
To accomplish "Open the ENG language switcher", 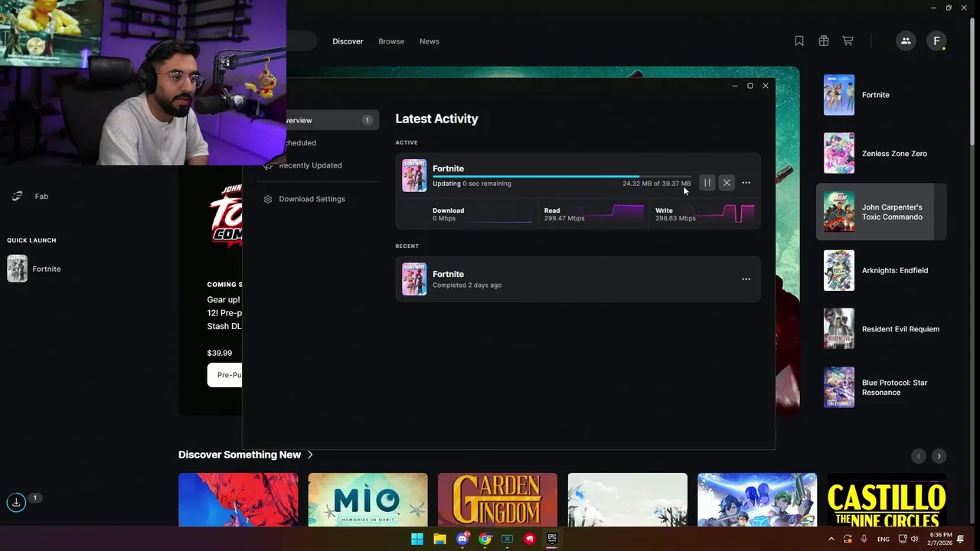I will pos(884,540).
